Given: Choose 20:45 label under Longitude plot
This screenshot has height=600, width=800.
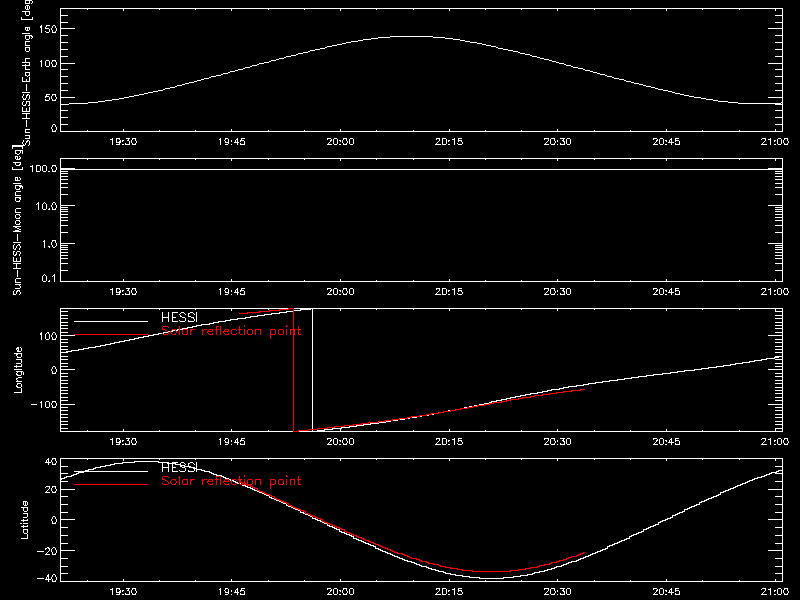Looking at the screenshot, I should (666, 442).
